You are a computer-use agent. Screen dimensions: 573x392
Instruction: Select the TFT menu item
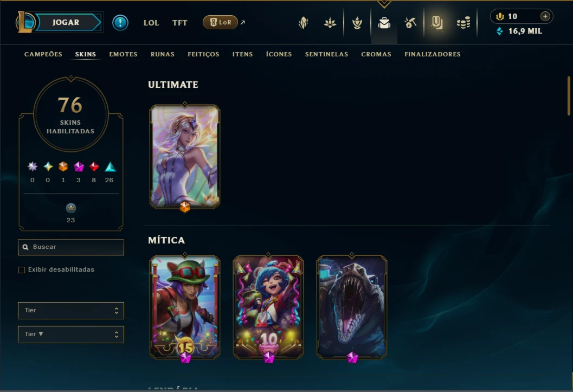click(180, 23)
